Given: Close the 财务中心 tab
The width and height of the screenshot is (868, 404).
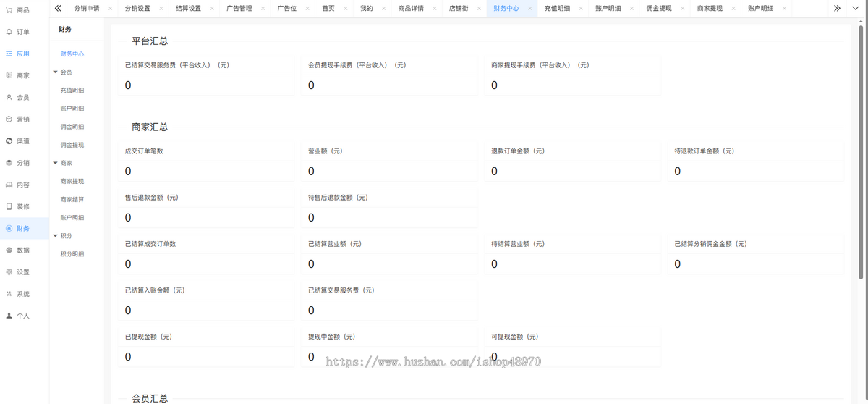Looking at the screenshot, I should coord(530,9).
